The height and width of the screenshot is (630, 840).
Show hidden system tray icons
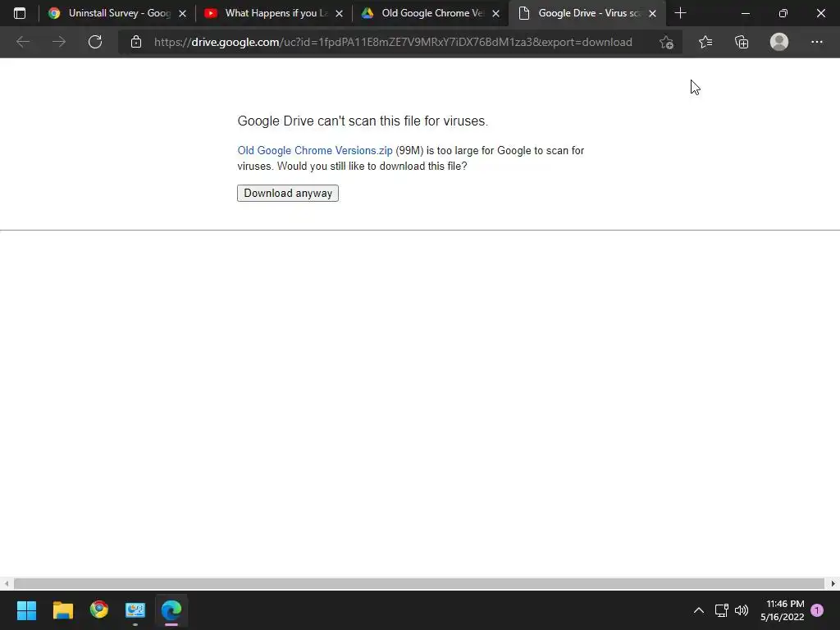tap(699, 610)
